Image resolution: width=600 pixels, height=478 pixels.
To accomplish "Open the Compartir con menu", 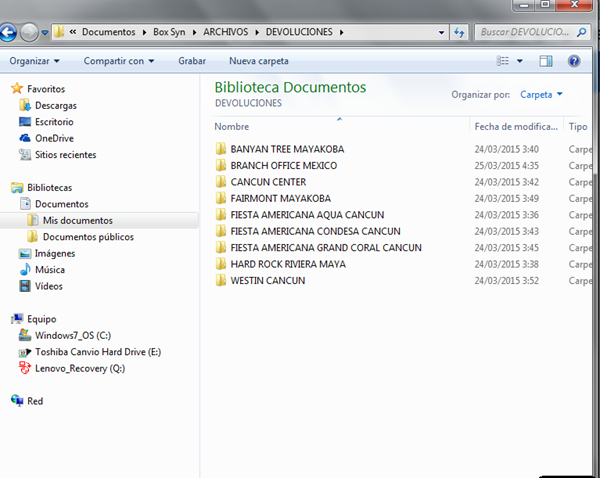I will [119, 61].
